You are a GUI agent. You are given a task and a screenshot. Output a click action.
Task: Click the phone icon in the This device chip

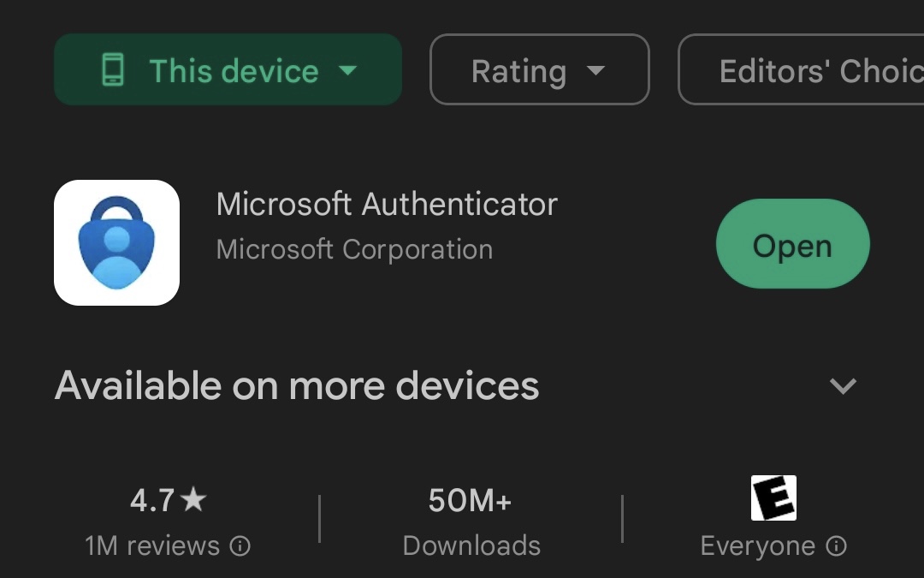pyautogui.click(x=113, y=70)
